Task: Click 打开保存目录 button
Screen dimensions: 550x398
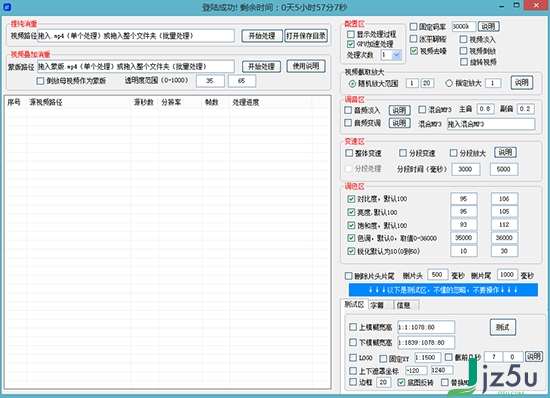Action: point(306,36)
